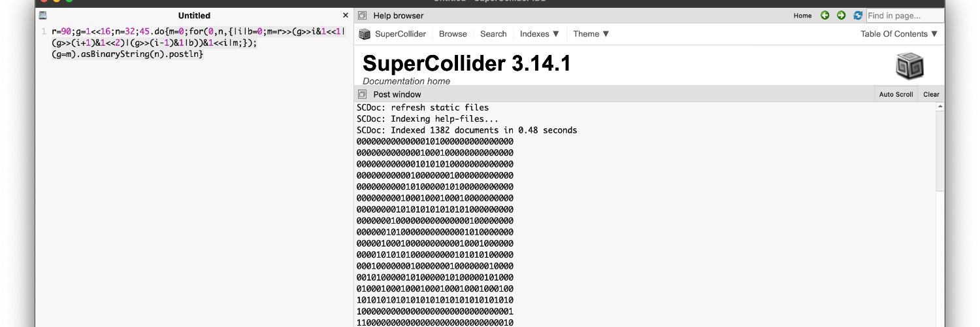980x327 pixels.
Task: Click the 'SCDoc: Indexing help-files...' line
Action: pos(428,119)
